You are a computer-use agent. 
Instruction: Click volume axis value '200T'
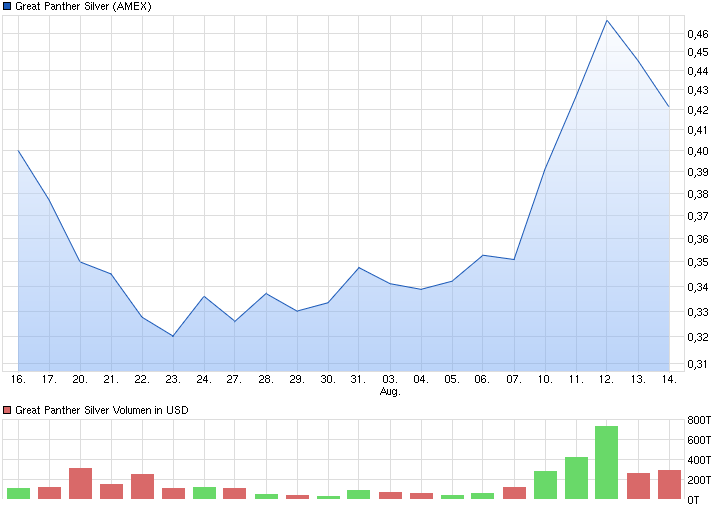(699, 480)
